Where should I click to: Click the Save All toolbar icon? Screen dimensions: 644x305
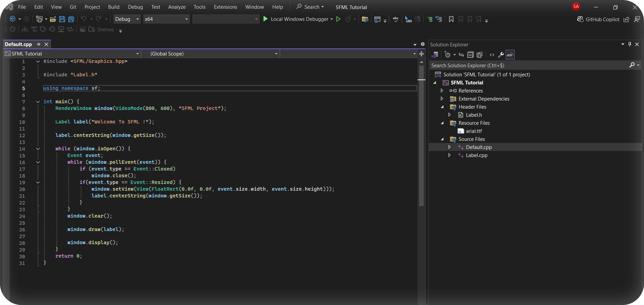71,19
